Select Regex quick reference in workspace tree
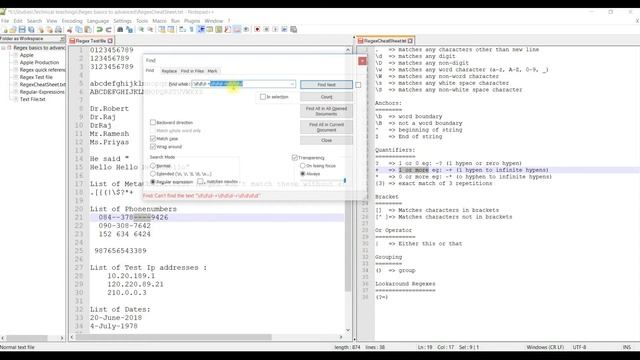Image resolution: width=640 pixels, height=360 pixels. 42,70
